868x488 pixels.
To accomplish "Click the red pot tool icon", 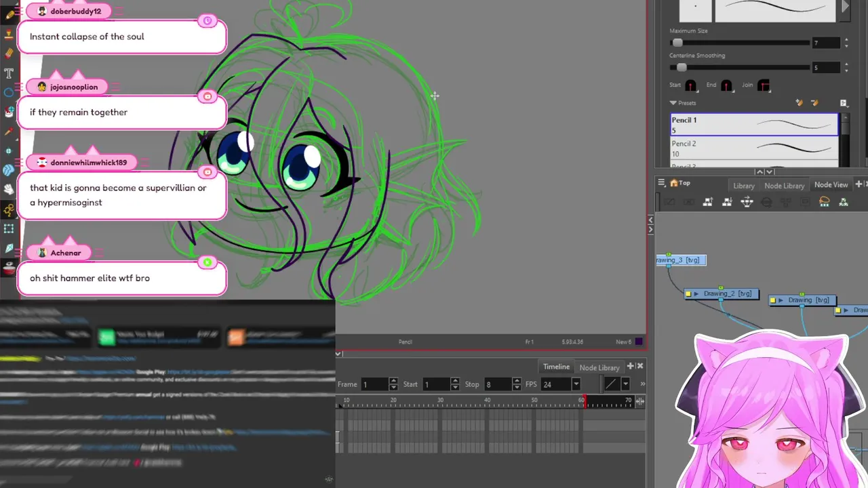I will pyautogui.click(x=9, y=268).
